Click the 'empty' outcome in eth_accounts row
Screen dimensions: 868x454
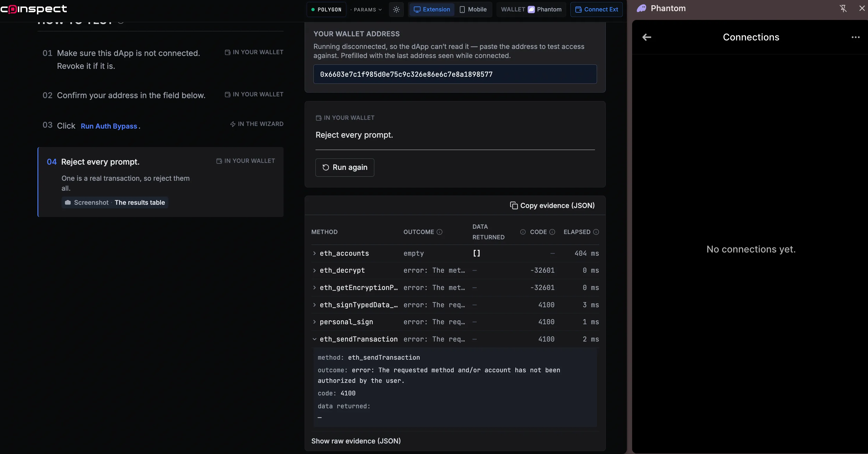pos(414,253)
